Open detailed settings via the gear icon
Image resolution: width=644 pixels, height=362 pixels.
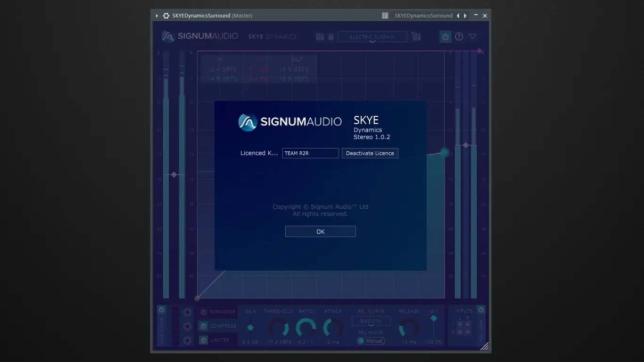tap(166, 16)
